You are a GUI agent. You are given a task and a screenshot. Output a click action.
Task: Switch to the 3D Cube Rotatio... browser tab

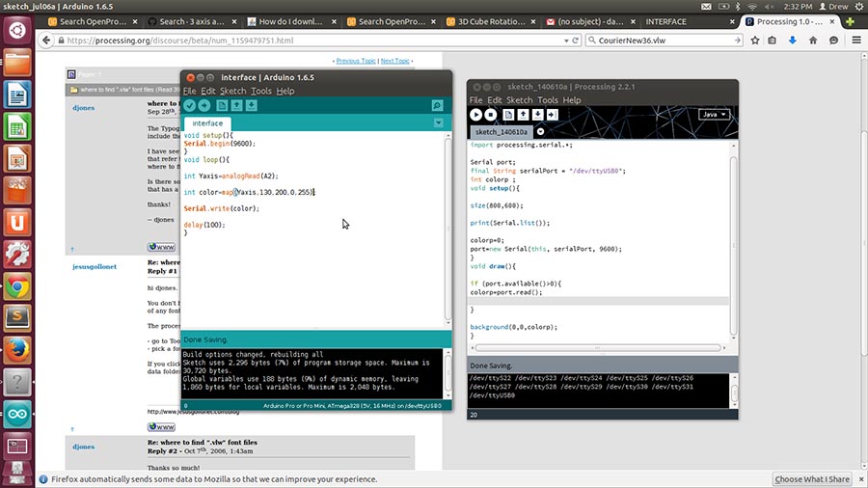(491, 21)
